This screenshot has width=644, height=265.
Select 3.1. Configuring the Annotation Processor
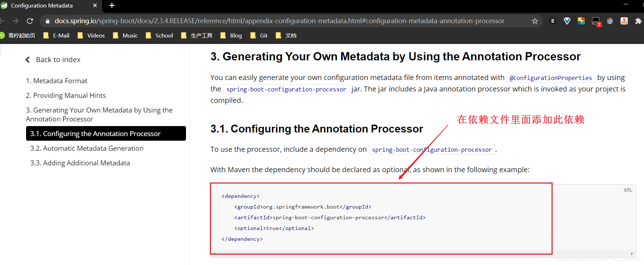[x=106, y=133]
